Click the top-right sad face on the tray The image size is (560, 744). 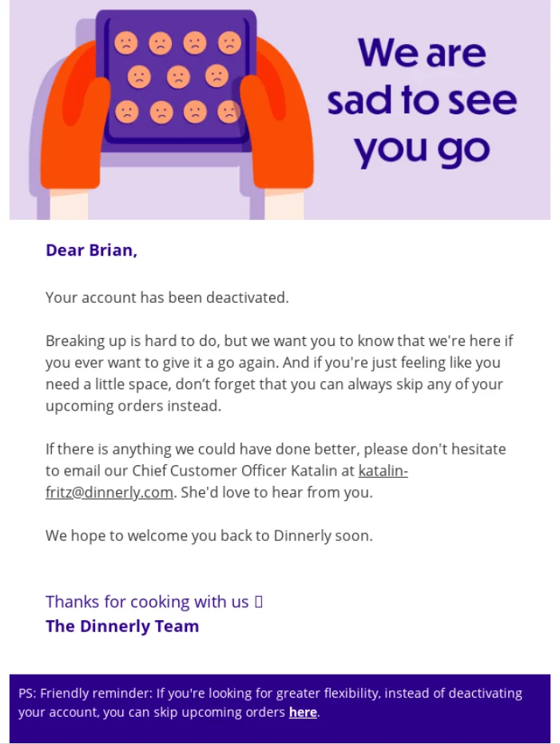coord(229,42)
